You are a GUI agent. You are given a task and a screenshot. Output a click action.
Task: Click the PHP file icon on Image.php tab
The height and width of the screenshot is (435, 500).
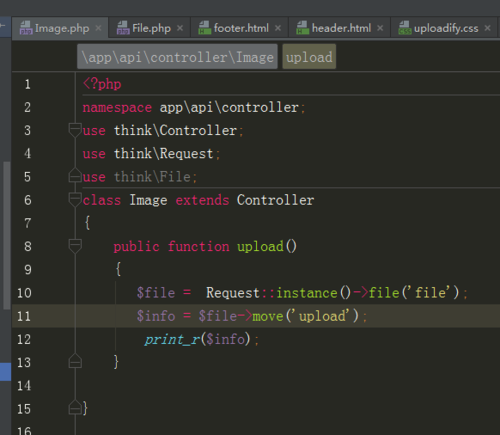click(26, 28)
